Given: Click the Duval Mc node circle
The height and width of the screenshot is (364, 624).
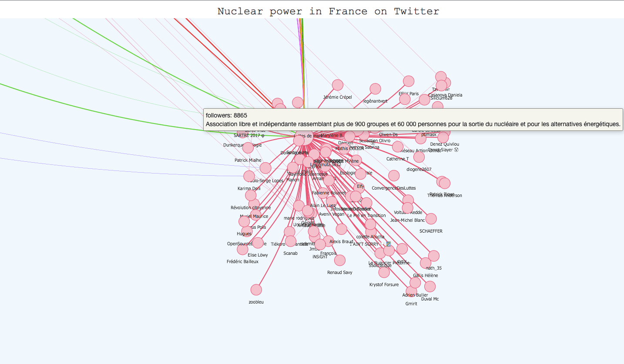Looking at the screenshot, I should pyautogui.click(x=430, y=287).
